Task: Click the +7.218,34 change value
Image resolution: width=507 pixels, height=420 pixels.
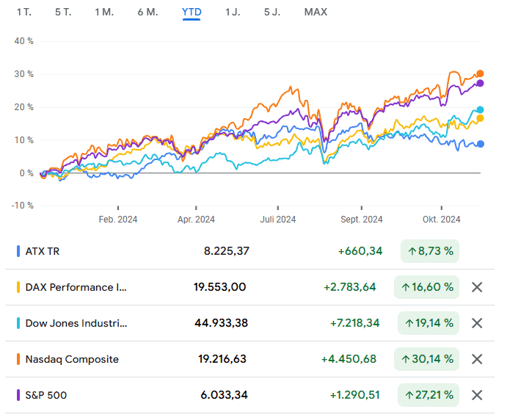Action: click(354, 323)
